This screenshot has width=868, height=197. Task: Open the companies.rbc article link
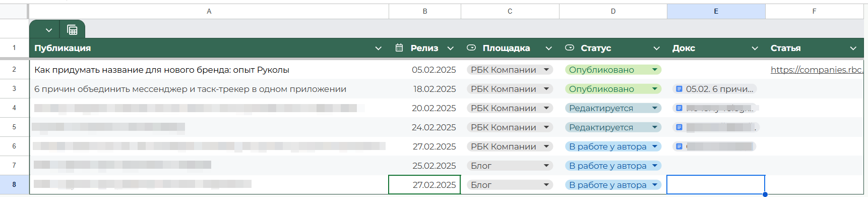click(x=817, y=70)
